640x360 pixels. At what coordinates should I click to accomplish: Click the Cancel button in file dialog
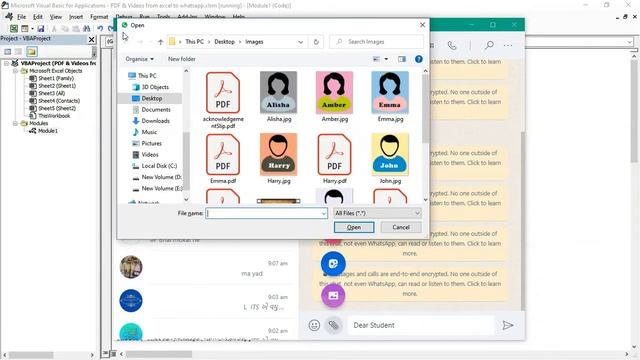pos(401,227)
